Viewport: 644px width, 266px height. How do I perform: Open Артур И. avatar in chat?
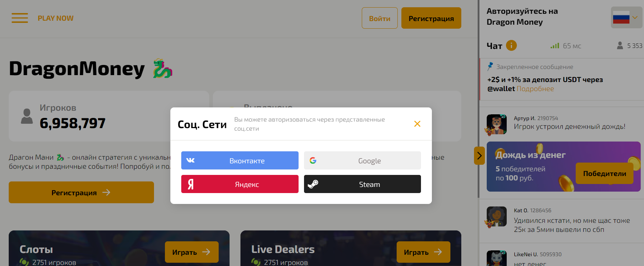coord(496,124)
